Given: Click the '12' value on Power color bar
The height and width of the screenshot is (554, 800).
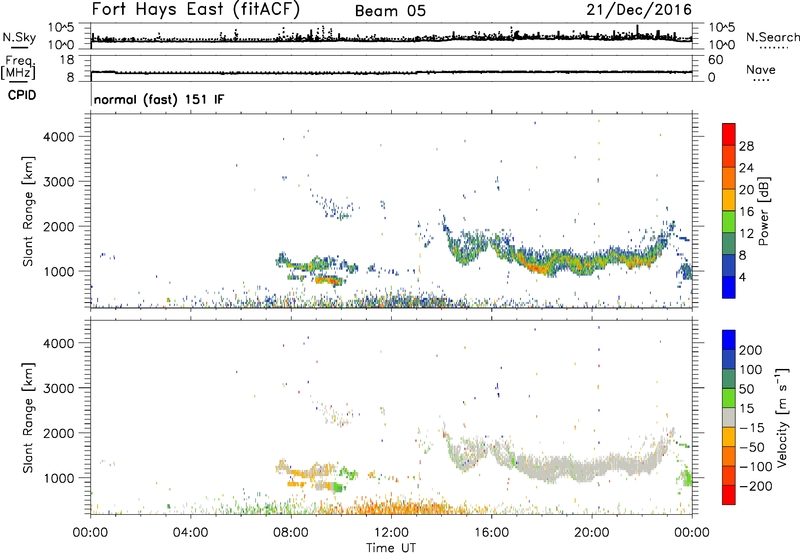Looking at the screenshot, I should coord(746,233).
